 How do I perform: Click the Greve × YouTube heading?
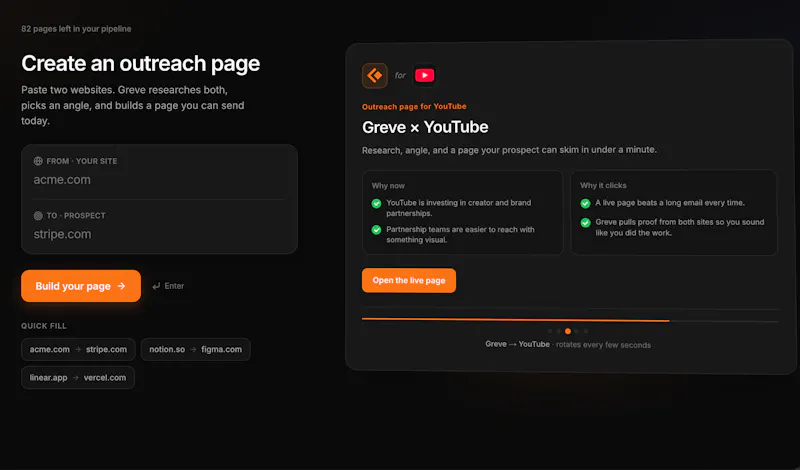click(425, 127)
